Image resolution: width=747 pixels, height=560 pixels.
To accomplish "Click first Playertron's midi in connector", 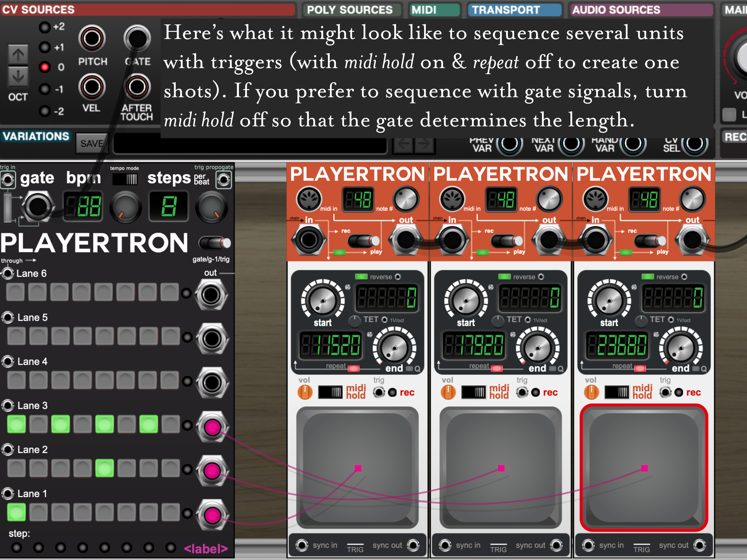I will pyautogui.click(x=309, y=199).
